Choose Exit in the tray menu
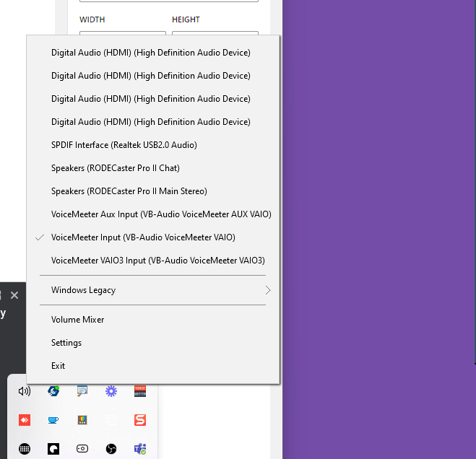The image size is (476, 459). pos(153,366)
